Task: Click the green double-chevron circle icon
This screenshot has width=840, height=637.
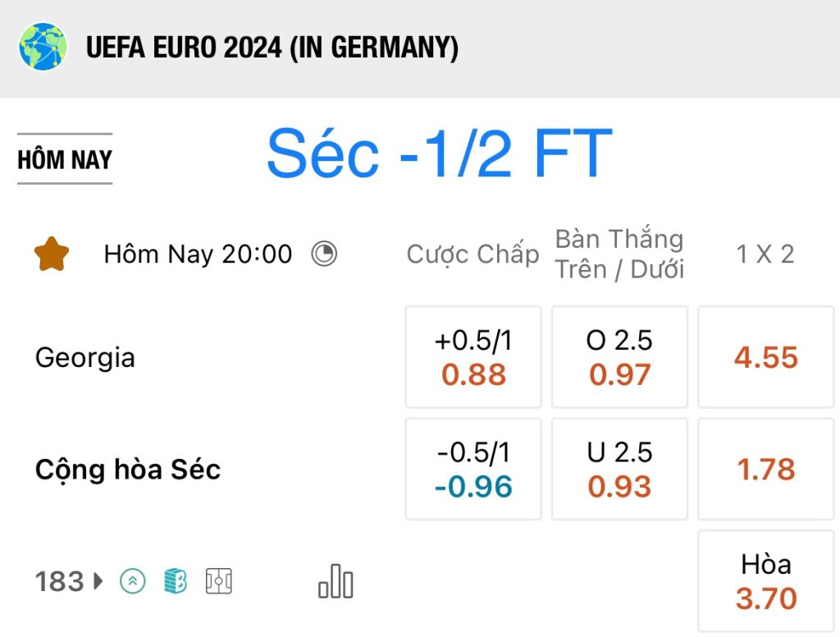Action: (132, 581)
